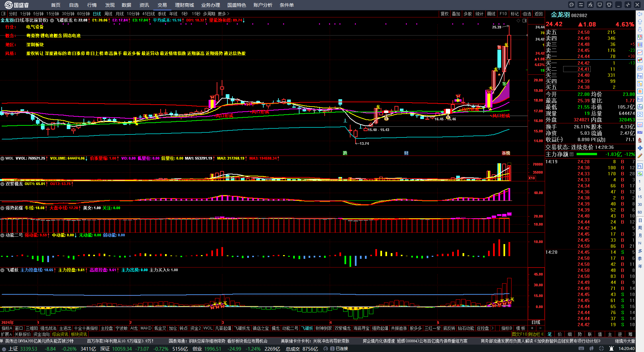The height and width of the screenshot is (352, 644).
Task: Select the pencil drawing tool icon
Action: (x=640, y=156)
